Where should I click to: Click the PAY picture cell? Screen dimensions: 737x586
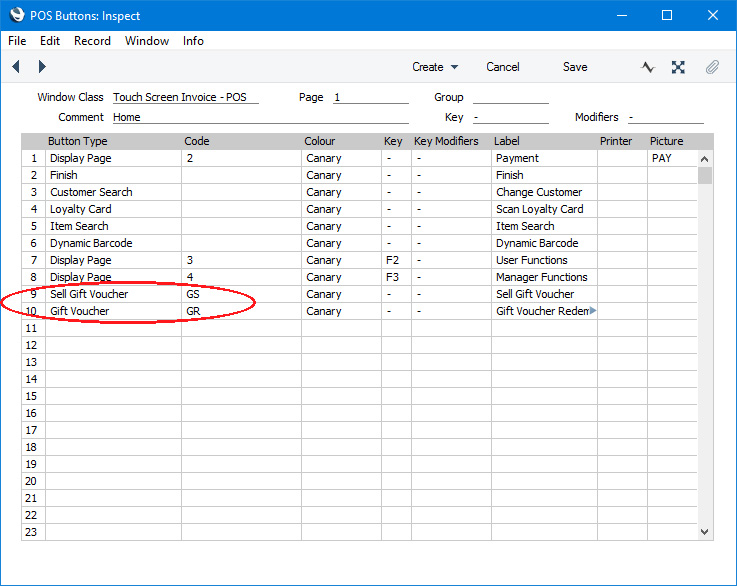tap(672, 158)
